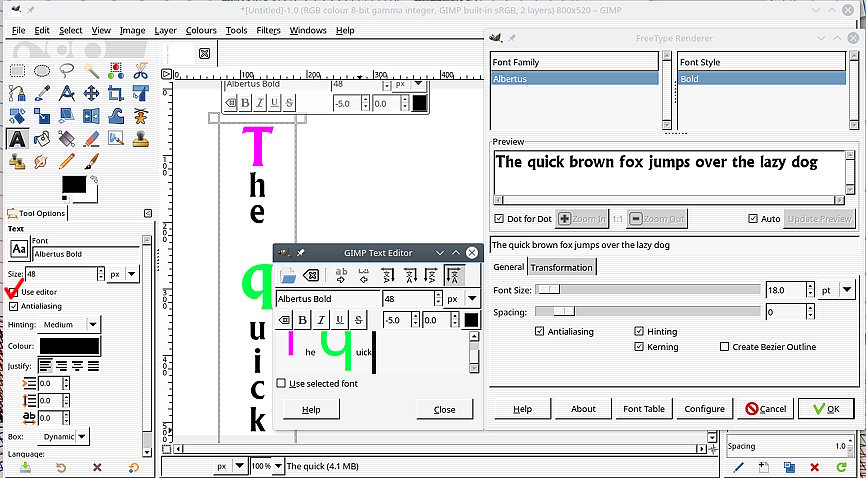866x478 pixels.
Task: Click About in FreeType Renderer
Action: (583, 409)
